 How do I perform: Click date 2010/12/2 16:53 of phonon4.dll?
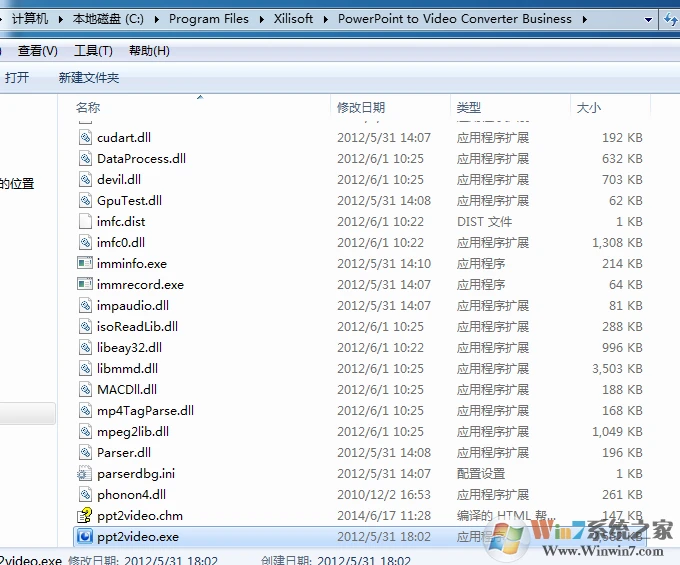tap(384, 495)
